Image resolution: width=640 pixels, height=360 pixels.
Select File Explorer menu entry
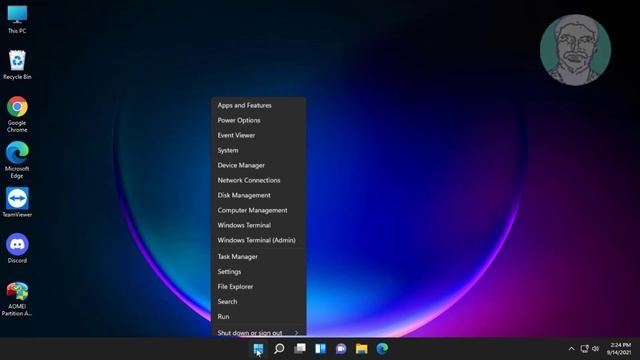[x=258, y=287]
